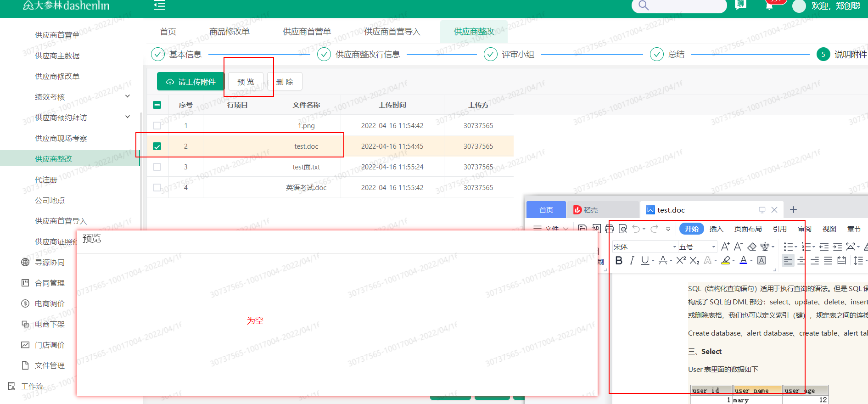The image size is (868, 404).
Task: Open the line spacing dropdown in WPS
Action: [866, 261]
